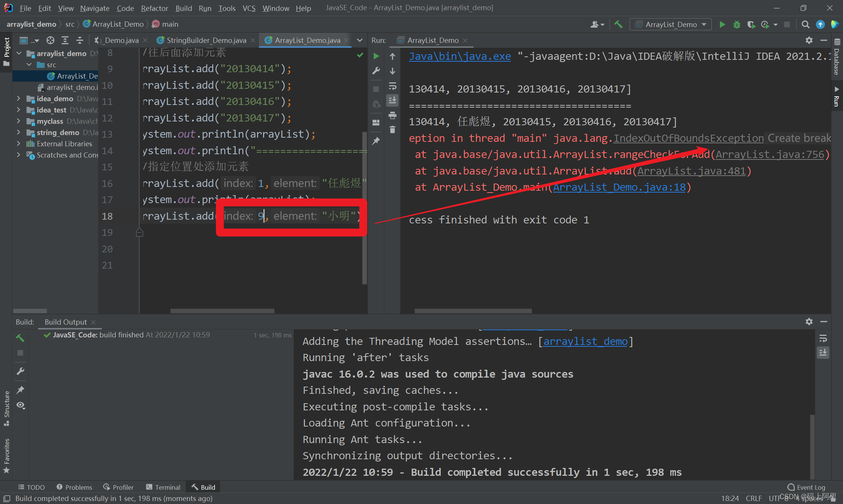Collapse the arraylist_demo project node
Viewport: 843px width, 504px height.
19,53
